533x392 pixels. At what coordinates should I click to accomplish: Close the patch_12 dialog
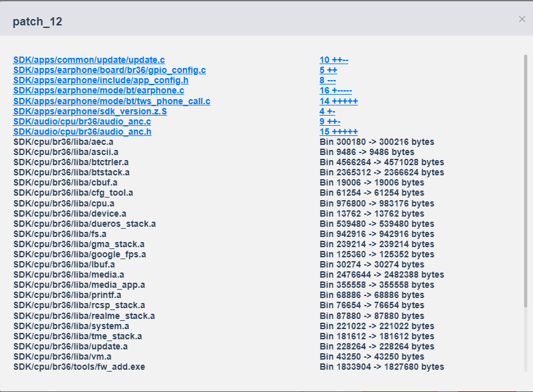(x=522, y=20)
